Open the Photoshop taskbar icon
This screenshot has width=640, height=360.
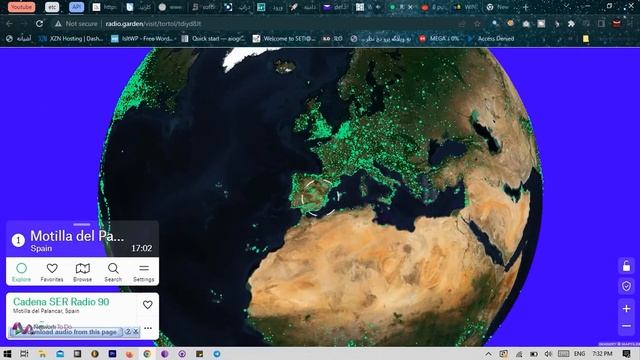click(112, 353)
